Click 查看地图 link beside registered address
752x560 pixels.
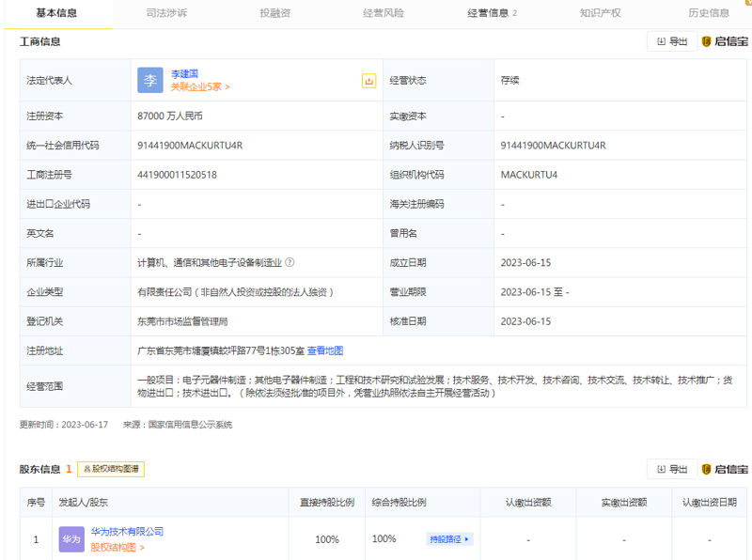325,350
